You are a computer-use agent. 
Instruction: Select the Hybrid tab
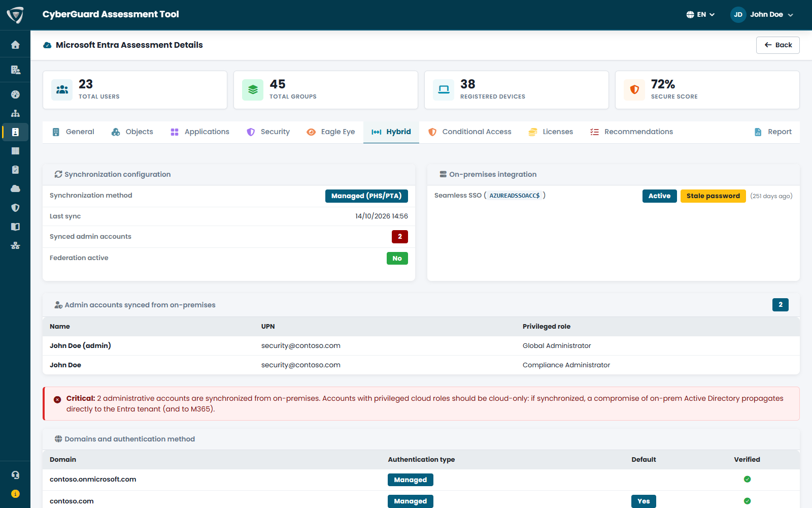tap(391, 132)
